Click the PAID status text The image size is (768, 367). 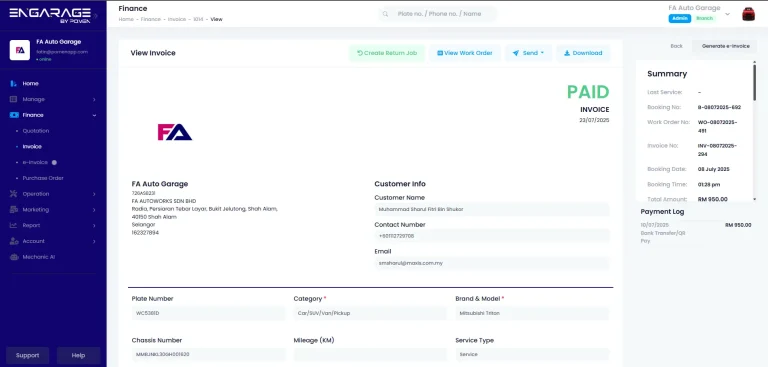[588, 92]
